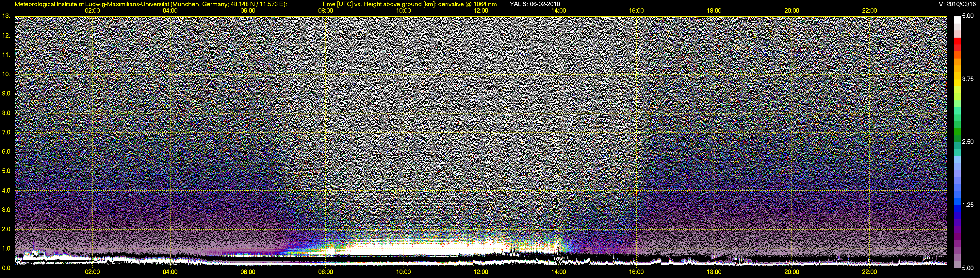Click the 7.0 height axis label
Viewport: 980px width, 278px height.
[x=6, y=132]
